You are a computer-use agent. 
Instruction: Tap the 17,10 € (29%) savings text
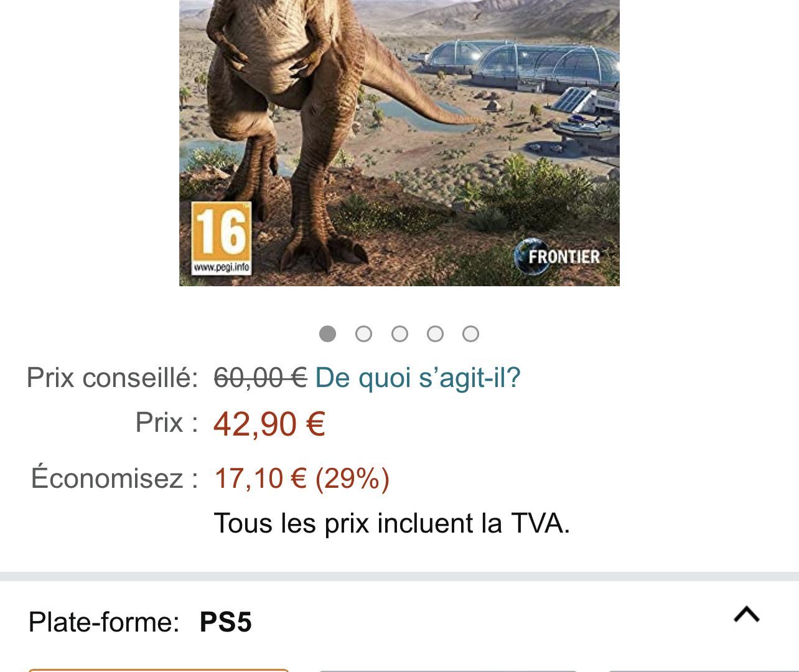tap(302, 478)
